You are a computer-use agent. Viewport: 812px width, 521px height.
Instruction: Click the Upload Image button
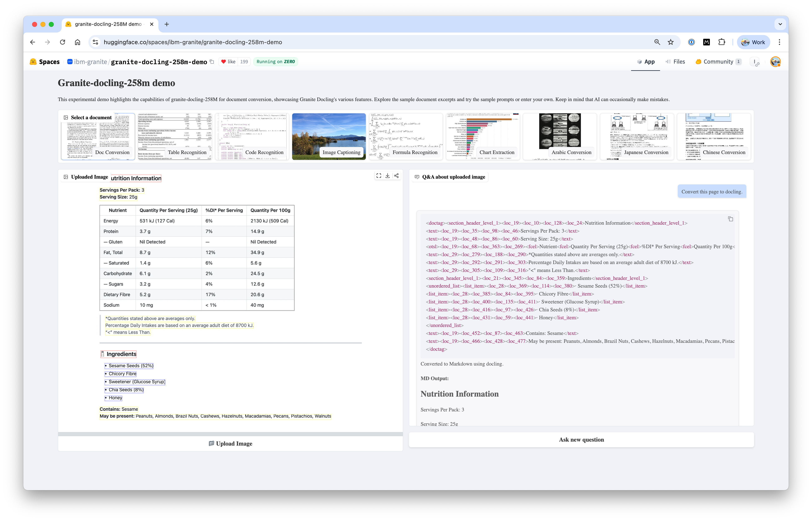coord(230,443)
